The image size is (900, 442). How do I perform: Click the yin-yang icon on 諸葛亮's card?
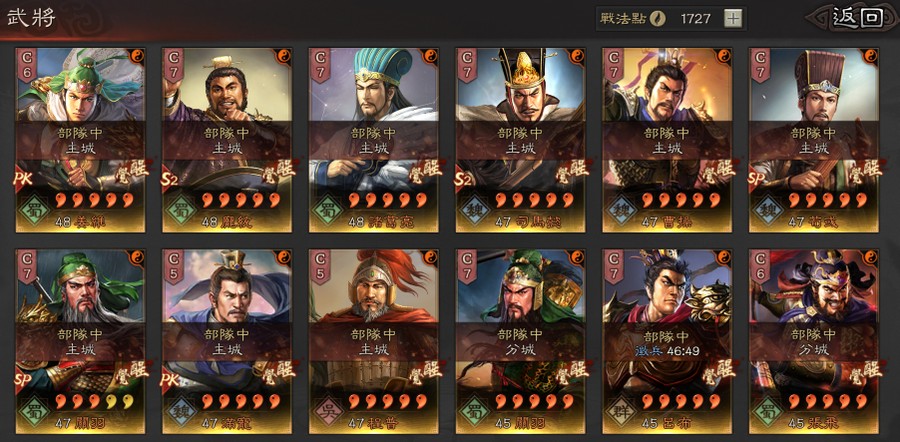[x=430, y=56]
